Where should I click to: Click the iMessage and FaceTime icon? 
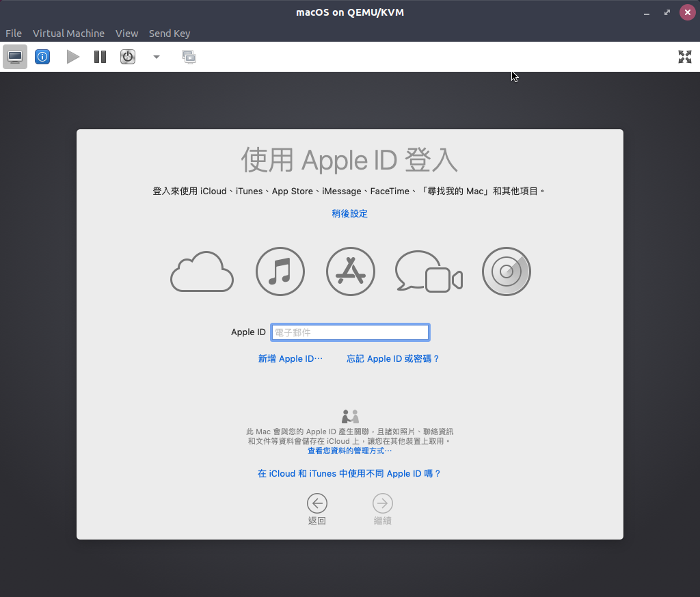(429, 271)
